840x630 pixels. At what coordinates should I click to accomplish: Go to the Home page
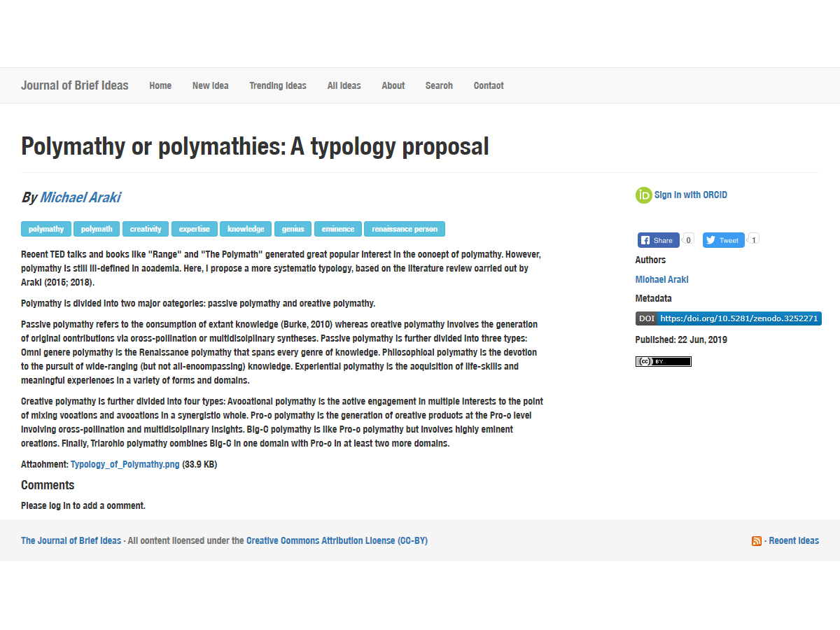click(x=160, y=85)
